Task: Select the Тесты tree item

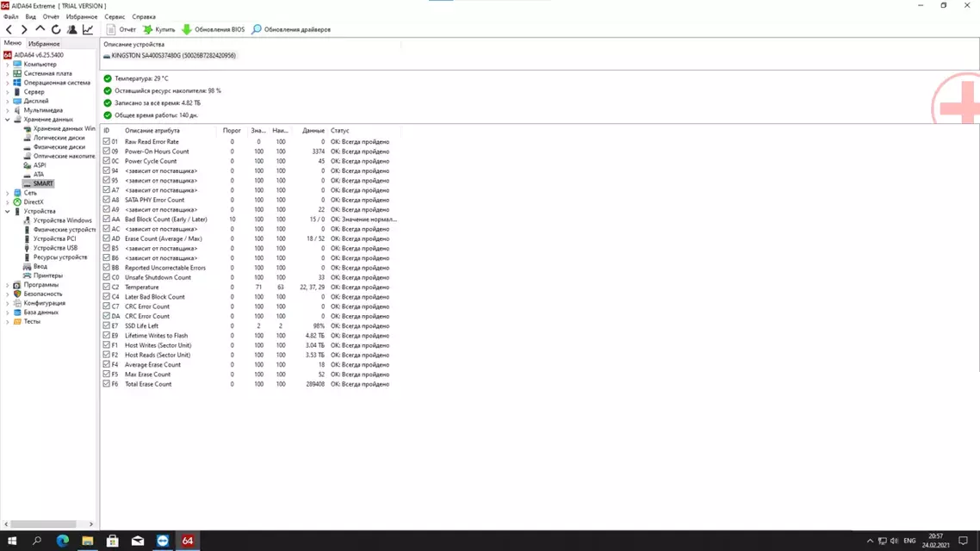Action: click(x=32, y=322)
